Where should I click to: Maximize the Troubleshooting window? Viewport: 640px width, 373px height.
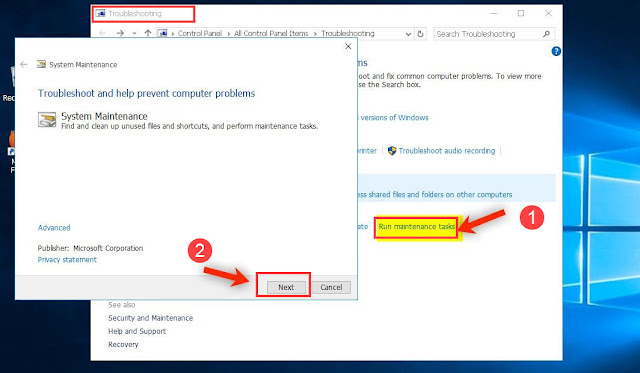coord(521,13)
